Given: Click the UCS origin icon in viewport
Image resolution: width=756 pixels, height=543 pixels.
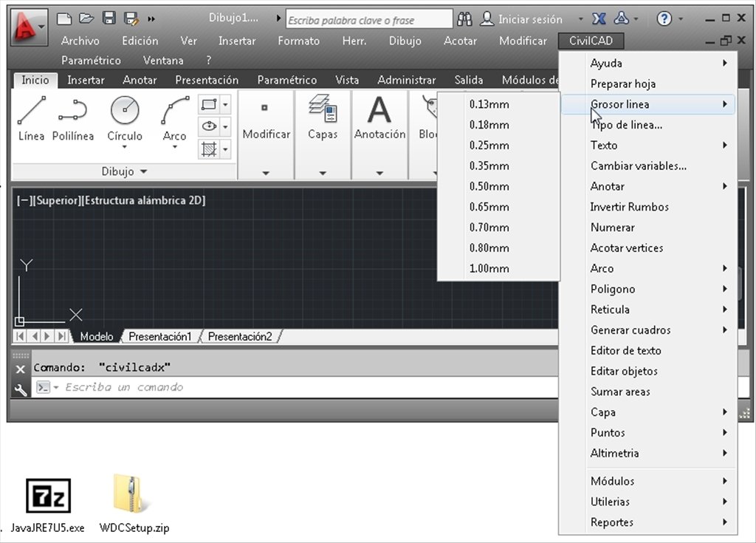Looking at the screenshot, I should point(19,321).
